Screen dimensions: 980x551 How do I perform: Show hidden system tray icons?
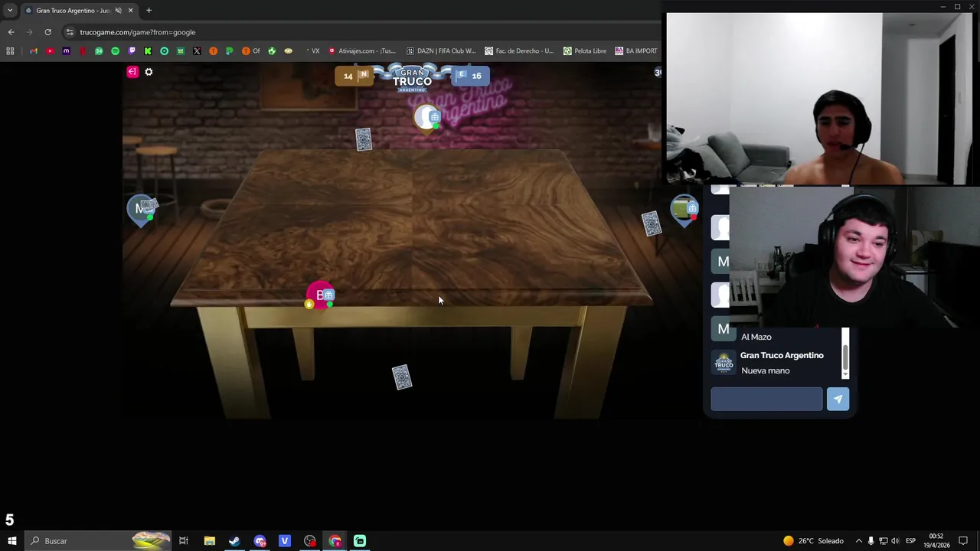(x=858, y=541)
